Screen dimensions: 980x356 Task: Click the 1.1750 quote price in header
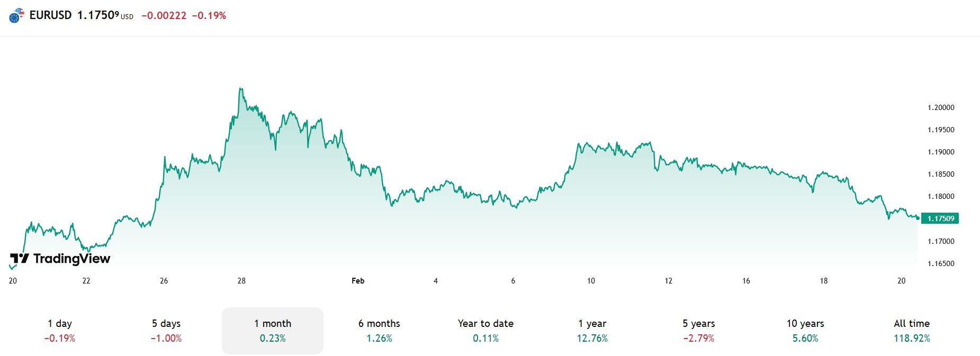point(98,15)
